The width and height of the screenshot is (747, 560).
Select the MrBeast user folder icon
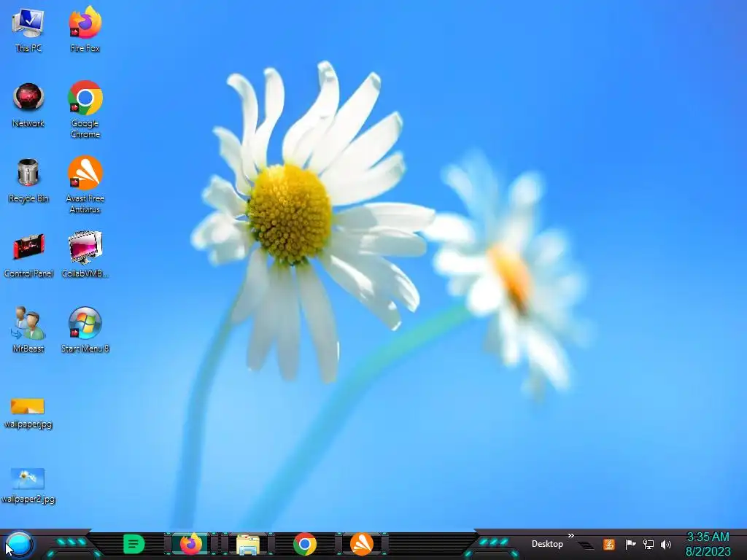pyautogui.click(x=28, y=330)
